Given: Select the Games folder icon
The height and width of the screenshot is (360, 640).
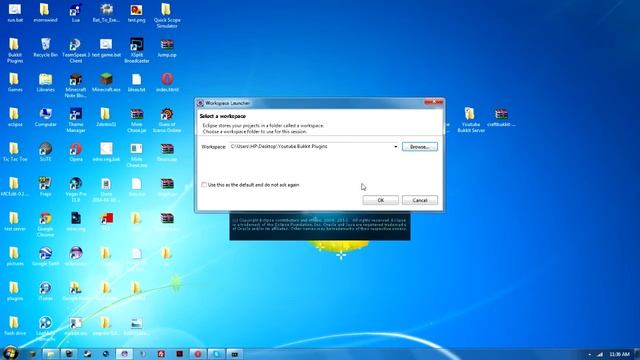Looking at the screenshot, I should pyautogui.click(x=15, y=82).
